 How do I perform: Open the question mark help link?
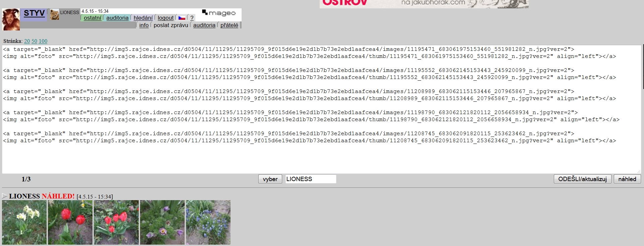click(x=192, y=18)
